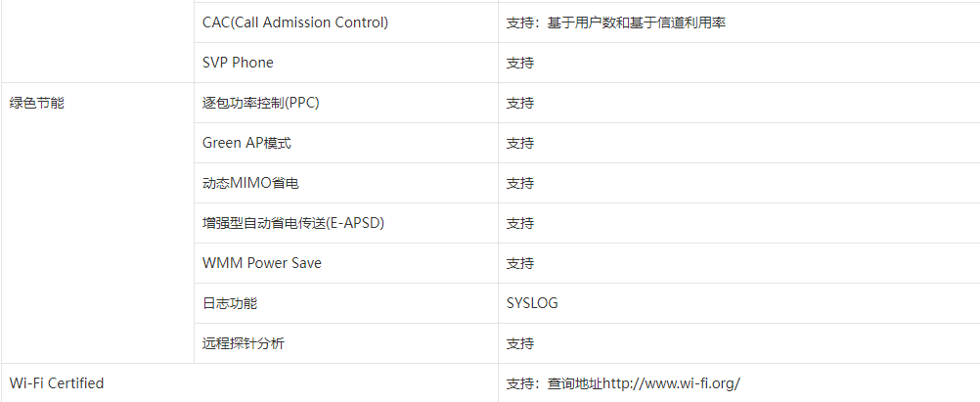This screenshot has width=980, height=402.
Task: Select the SVP Phone feature cell
Action: pyautogui.click(x=345, y=63)
